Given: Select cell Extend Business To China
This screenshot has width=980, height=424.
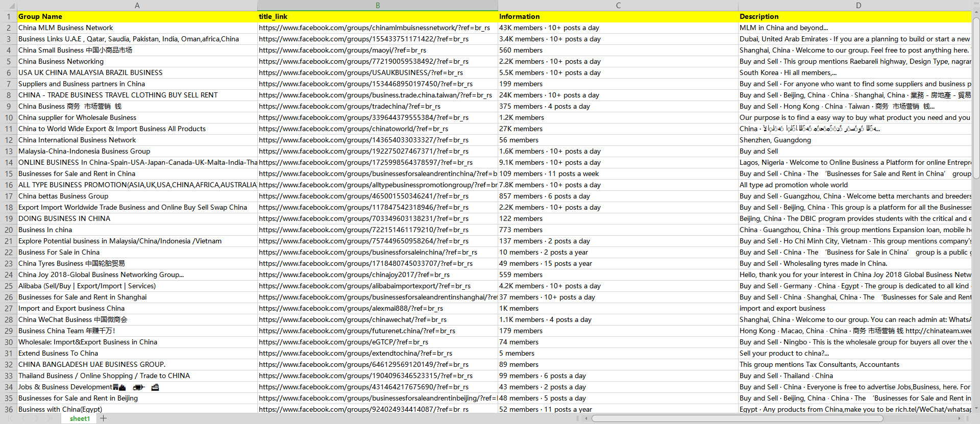Looking at the screenshot, I should pos(137,353).
